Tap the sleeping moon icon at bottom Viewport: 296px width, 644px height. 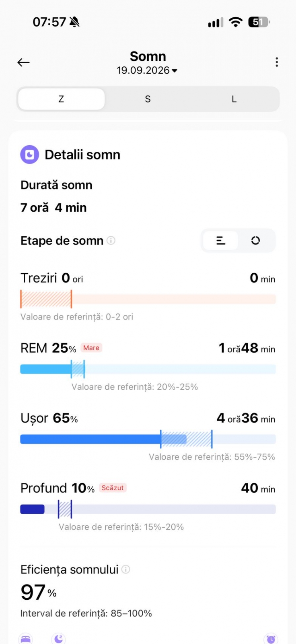click(x=59, y=639)
